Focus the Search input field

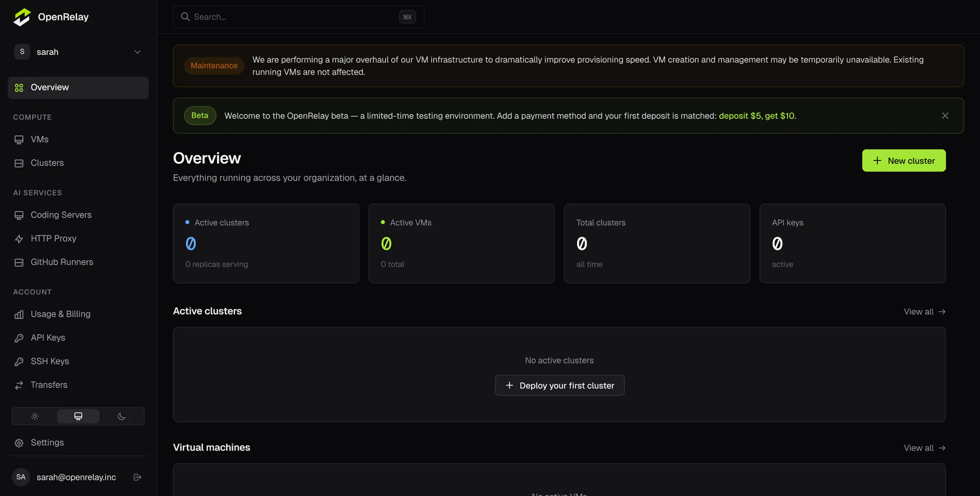(298, 17)
